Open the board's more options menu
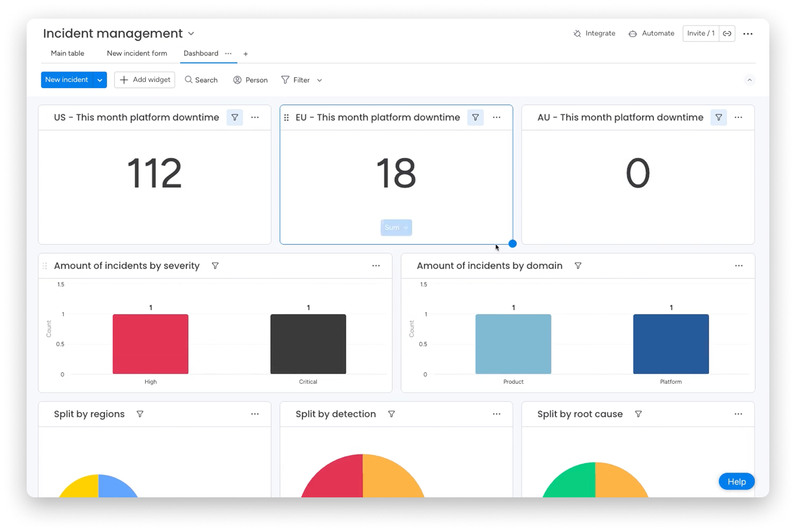Image resolution: width=796 pixels, height=532 pixels. pos(748,34)
